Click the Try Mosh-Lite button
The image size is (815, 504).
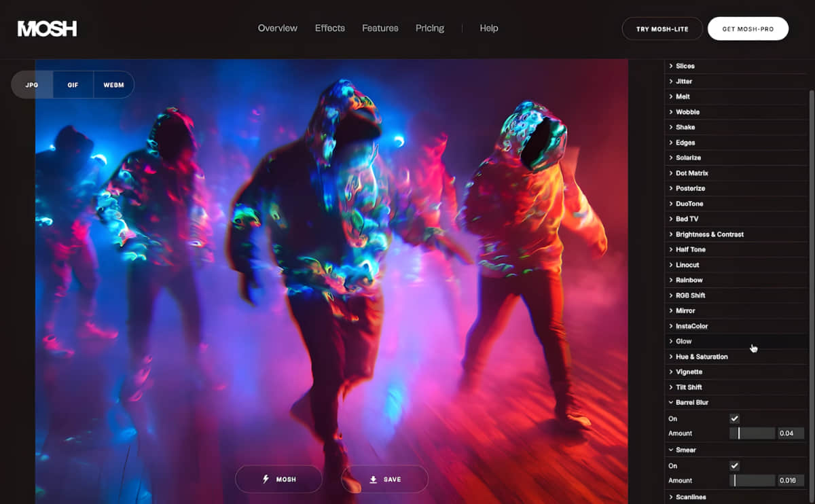pyautogui.click(x=662, y=29)
